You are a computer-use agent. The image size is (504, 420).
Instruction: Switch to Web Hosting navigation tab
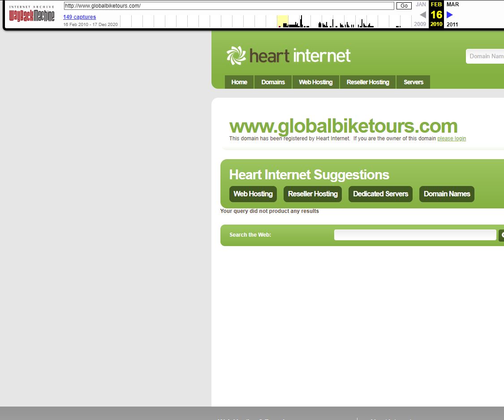click(x=316, y=82)
